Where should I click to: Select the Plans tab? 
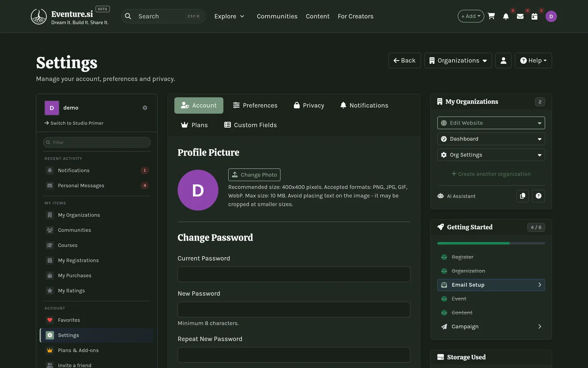tap(194, 125)
